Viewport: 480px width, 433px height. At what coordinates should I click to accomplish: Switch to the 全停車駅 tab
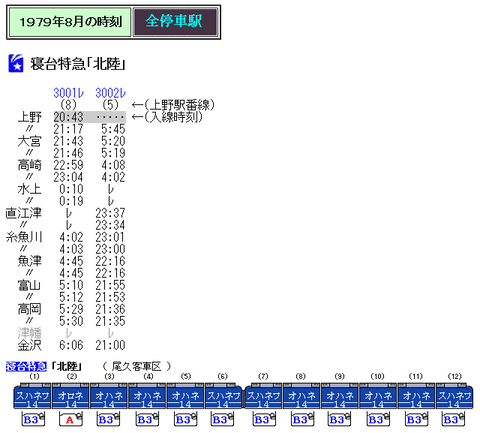point(175,22)
